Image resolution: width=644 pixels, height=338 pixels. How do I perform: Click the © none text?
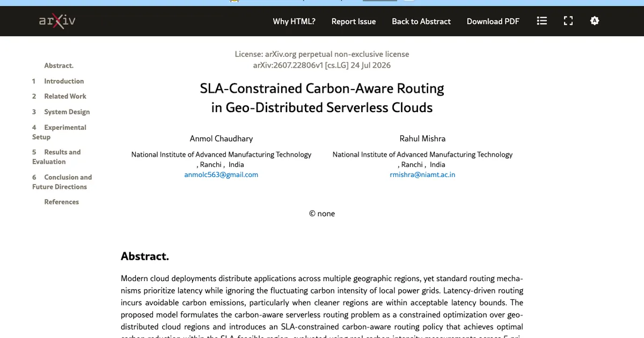[x=322, y=214]
